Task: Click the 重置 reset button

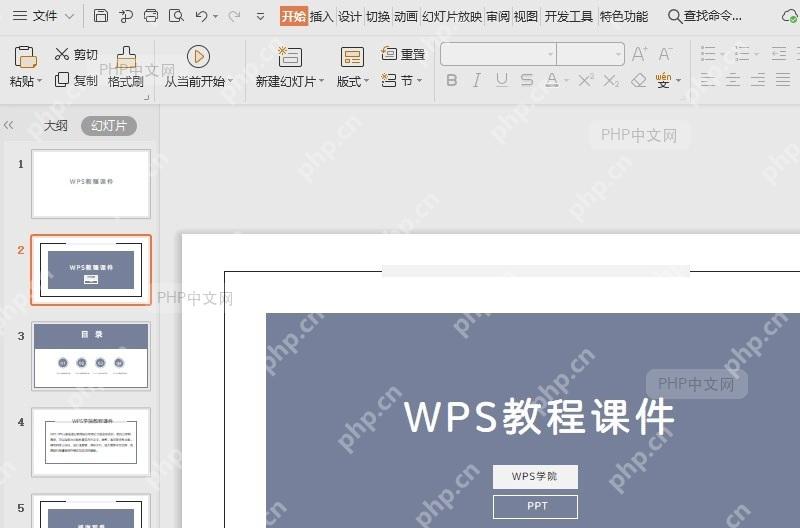Action: [x=403, y=54]
